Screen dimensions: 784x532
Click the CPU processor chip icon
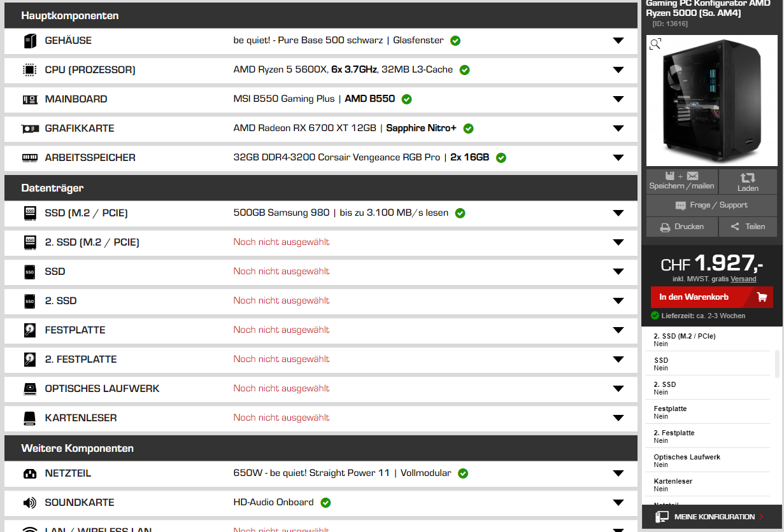30,70
